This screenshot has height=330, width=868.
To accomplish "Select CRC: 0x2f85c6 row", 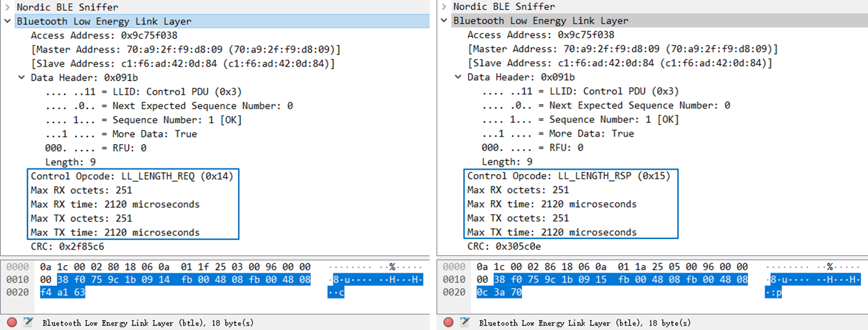I will click(x=67, y=246).
